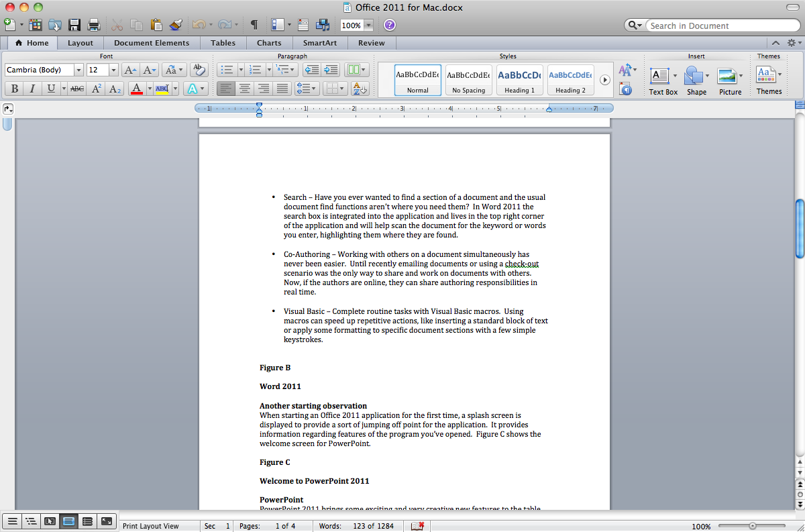Open bullet list style dropdown arrow
Screen dimensions: 805x532
(x=241, y=70)
